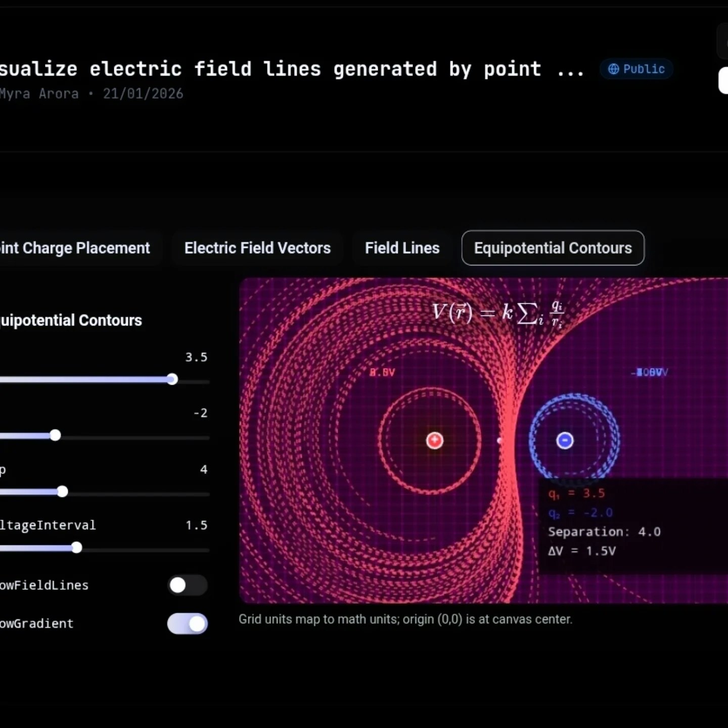This screenshot has width=728, height=728.
Task: Click the midpoint dot between the two charges
Action: click(500, 440)
